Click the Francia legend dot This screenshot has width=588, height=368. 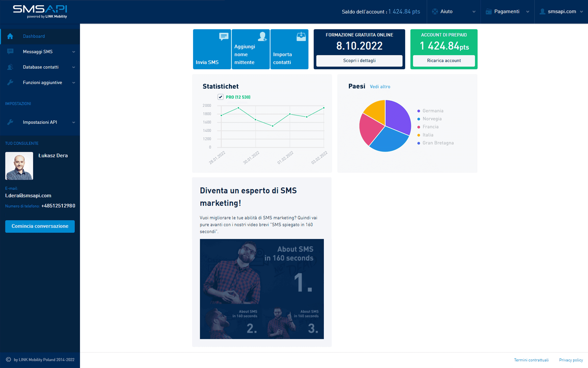click(x=419, y=127)
